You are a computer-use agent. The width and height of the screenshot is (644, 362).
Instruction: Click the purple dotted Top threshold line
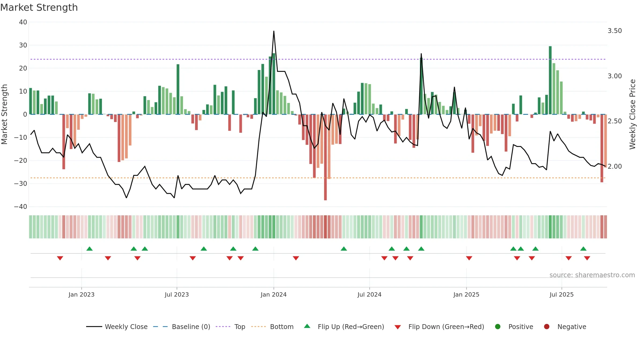[x=318, y=59]
